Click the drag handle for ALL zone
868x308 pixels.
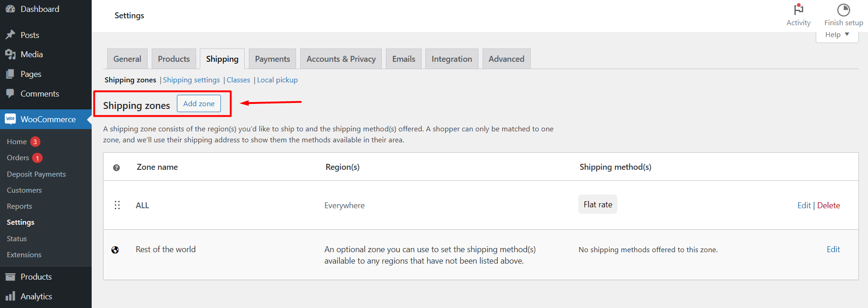[117, 205]
